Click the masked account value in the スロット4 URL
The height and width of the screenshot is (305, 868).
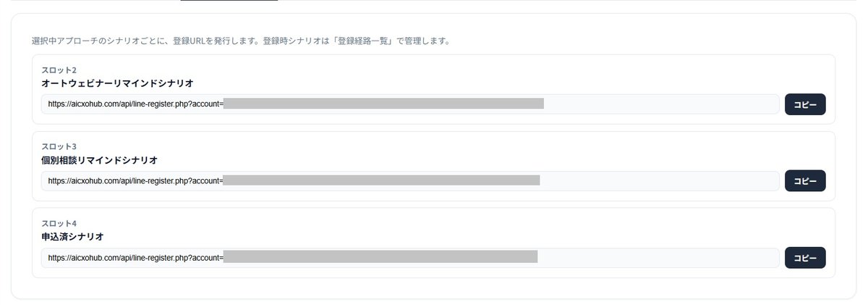(x=380, y=256)
